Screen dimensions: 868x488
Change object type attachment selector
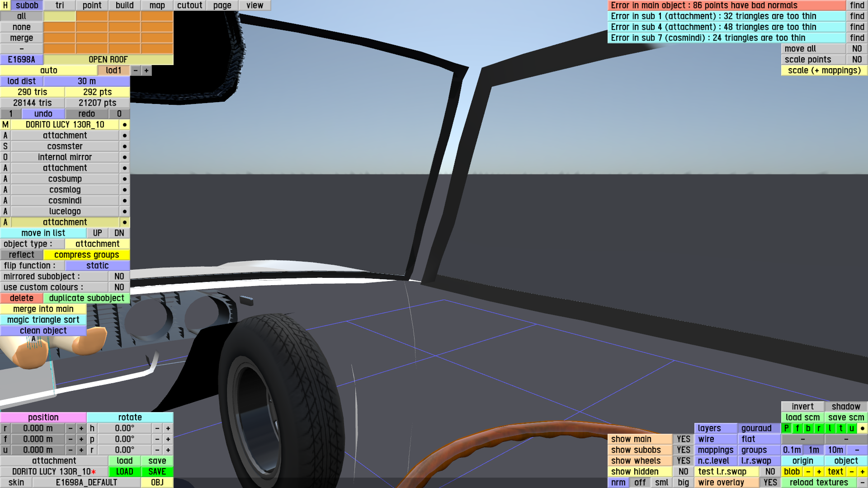(97, 244)
